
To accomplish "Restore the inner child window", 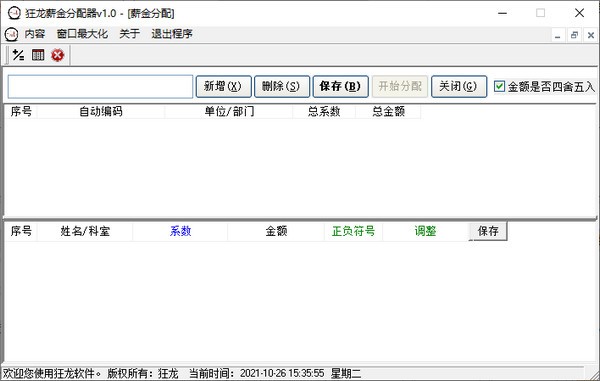I will 574,36.
